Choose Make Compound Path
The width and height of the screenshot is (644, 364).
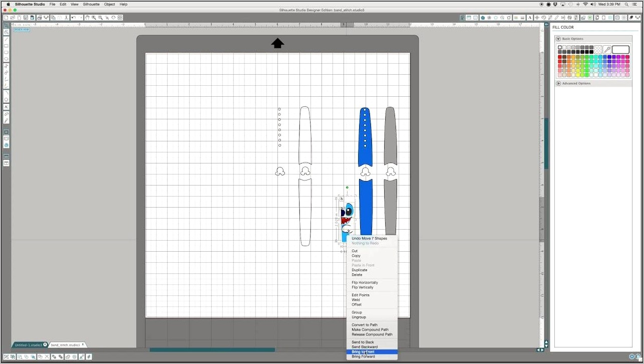(x=372, y=329)
